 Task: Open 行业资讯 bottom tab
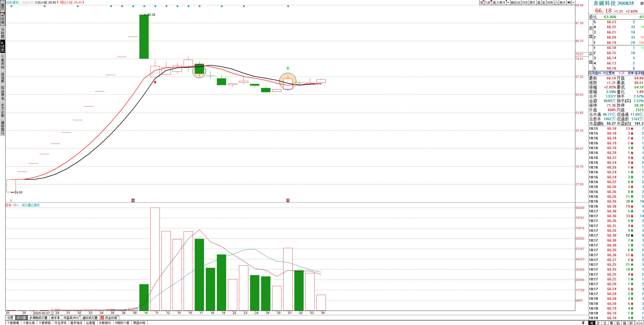coord(61,323)
